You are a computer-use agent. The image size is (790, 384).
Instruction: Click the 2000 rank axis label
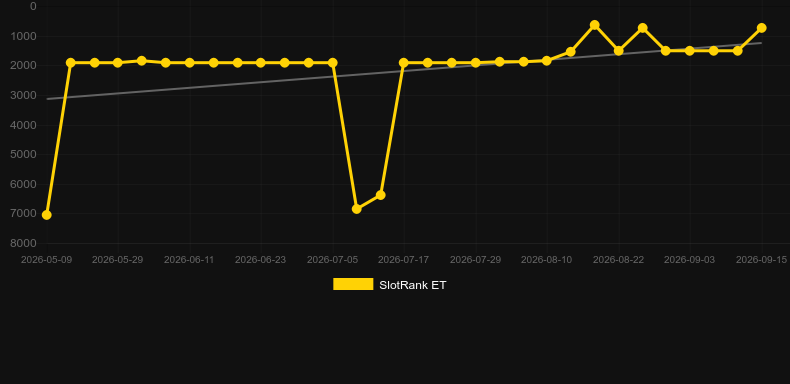24,66
